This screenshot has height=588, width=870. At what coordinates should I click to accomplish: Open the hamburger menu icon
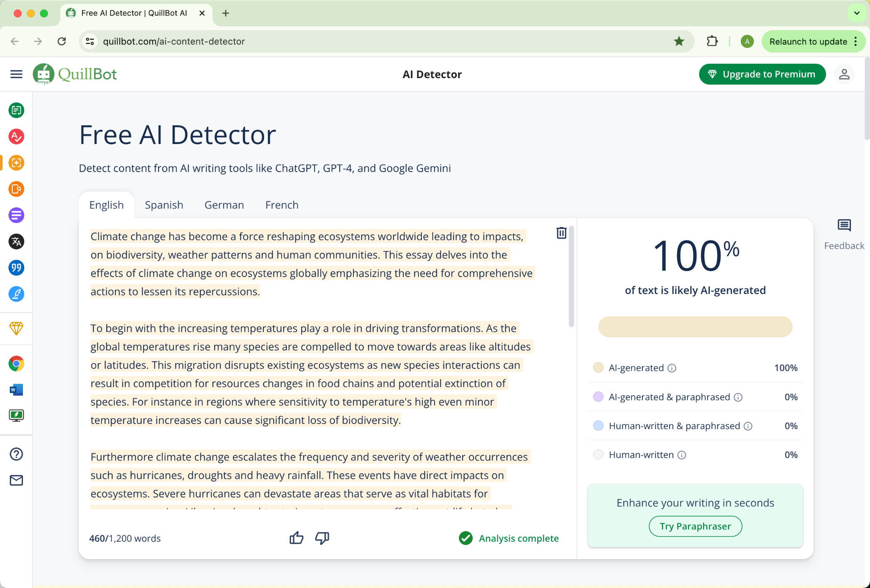coord(17,74)
